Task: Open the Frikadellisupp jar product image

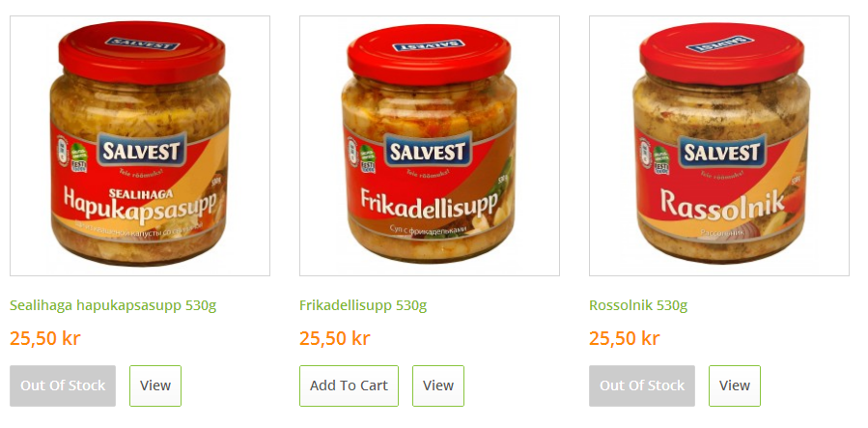Action: pyautogui.click(x=430, y=146)
